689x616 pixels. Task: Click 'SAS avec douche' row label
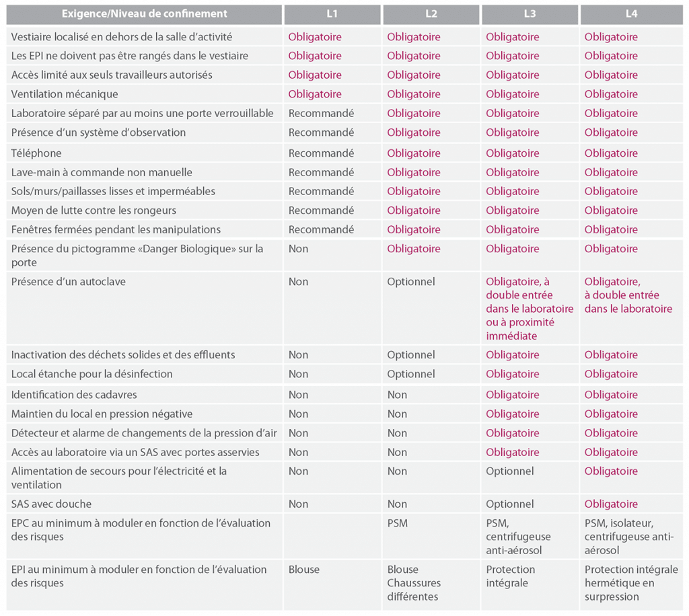pyautogui.click(x=51, y=504)
